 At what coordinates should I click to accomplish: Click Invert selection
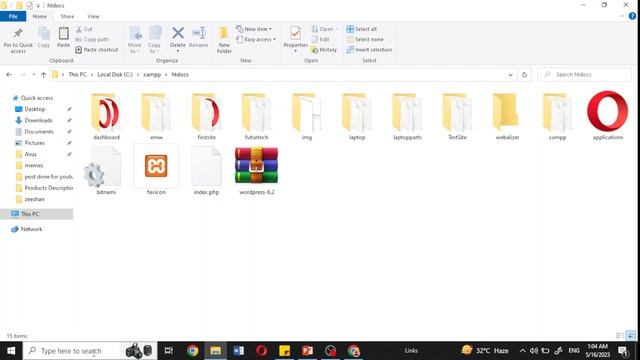click(369, 49)
